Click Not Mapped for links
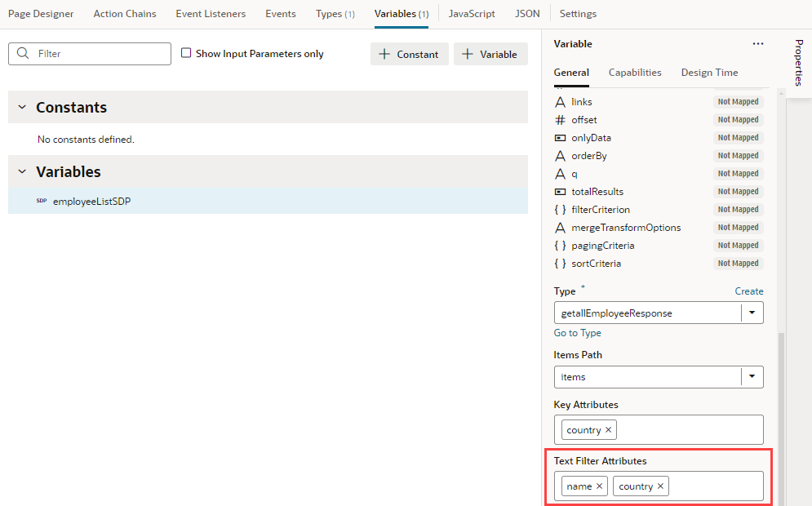Viewport: 812px width, 506px height. (738, 102)
